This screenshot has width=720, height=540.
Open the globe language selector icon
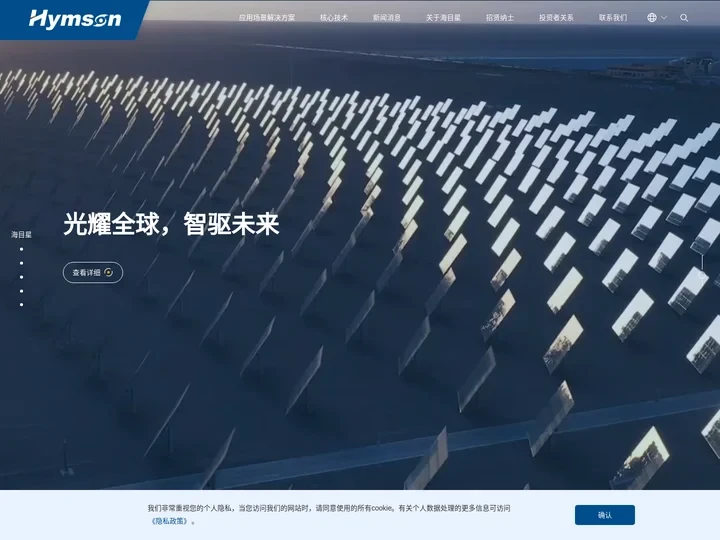click(x=652, y=17)
